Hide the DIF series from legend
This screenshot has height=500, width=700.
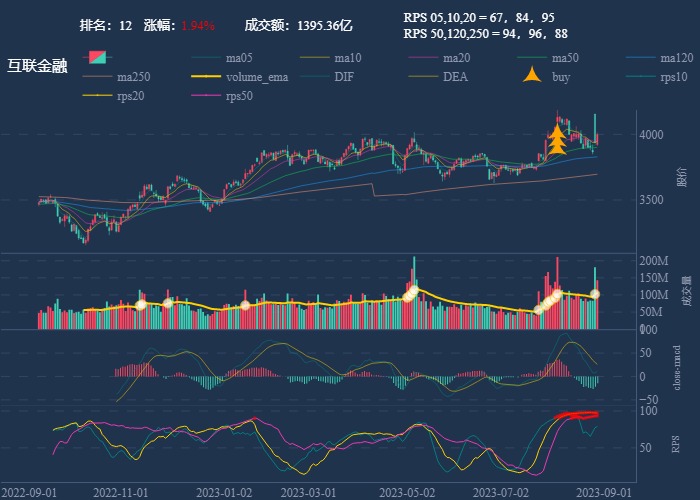[343, 76]
